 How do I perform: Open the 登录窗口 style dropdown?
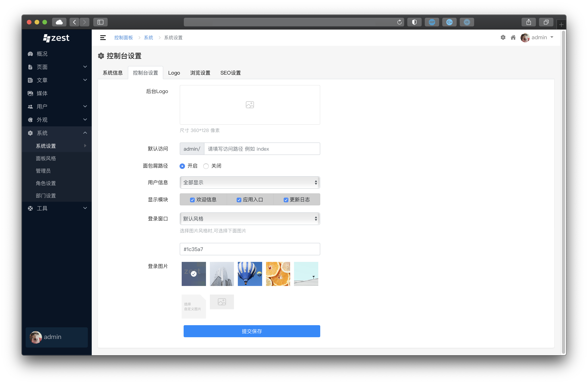pyautogui.click(x=250, y=219)
